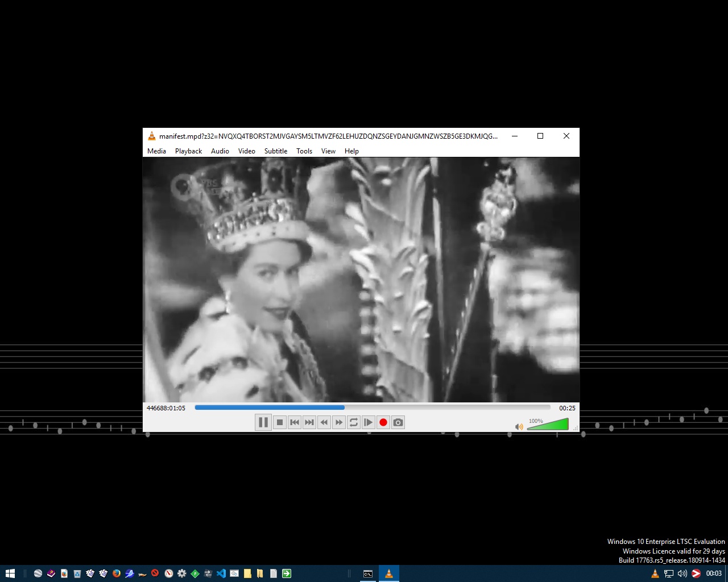The width and height of the screenshot is (728, 582).
Task: Step backward with rewind button
Action: pyautogui.click(x=324, y=422)
